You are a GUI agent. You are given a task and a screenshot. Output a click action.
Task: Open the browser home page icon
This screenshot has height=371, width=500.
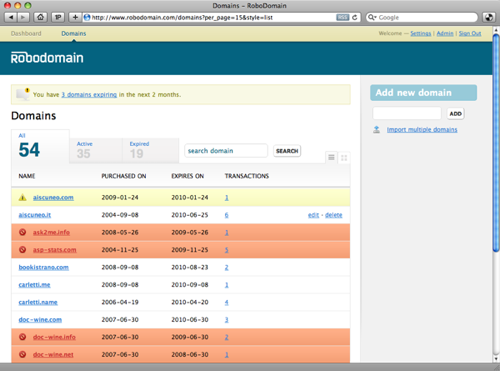click(x=40, y=17)
